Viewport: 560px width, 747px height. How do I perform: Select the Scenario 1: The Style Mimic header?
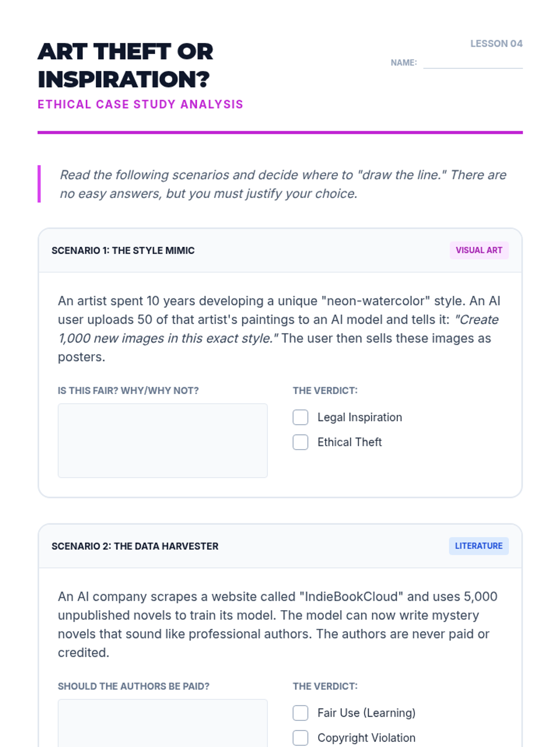pyautogui.click(x=123, y=251)
